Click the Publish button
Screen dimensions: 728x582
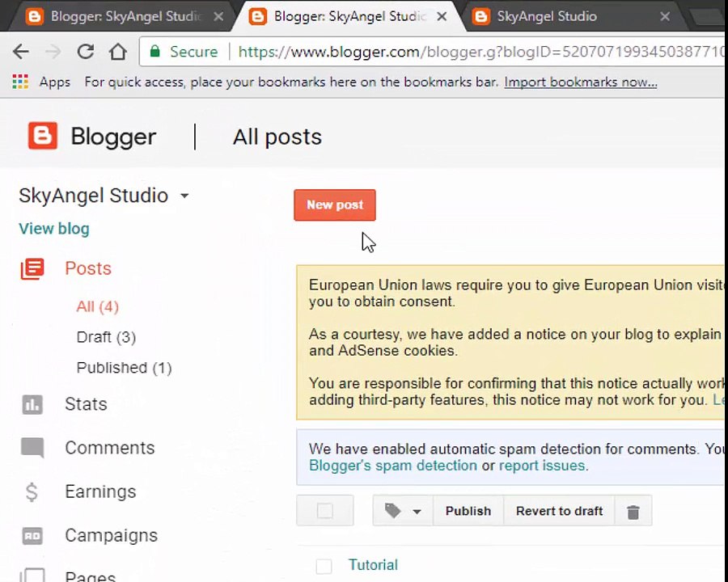coord(468,511)
